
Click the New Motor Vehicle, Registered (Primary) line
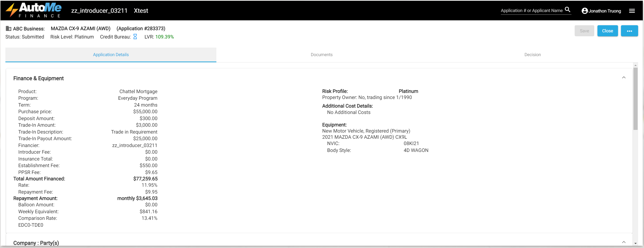tap(366, 131)
